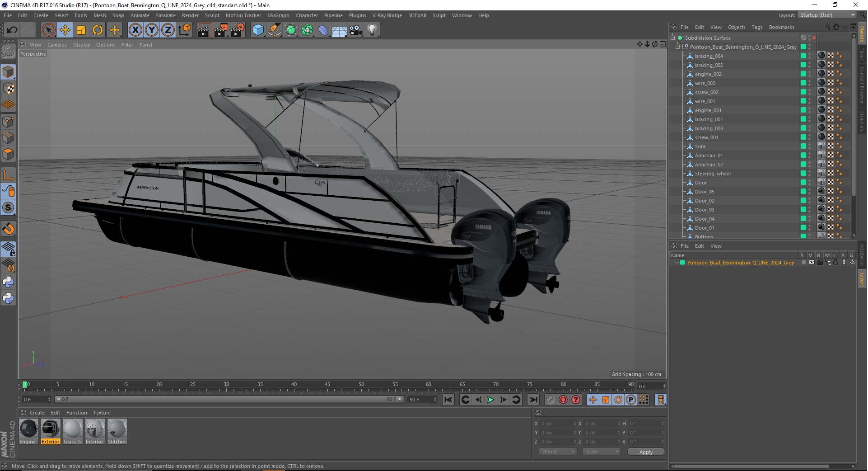The width and height of the screenshot is (868, 471).
Task: Click layer color swatch of Pontoon layer
Action: click(x=682, y=263)
